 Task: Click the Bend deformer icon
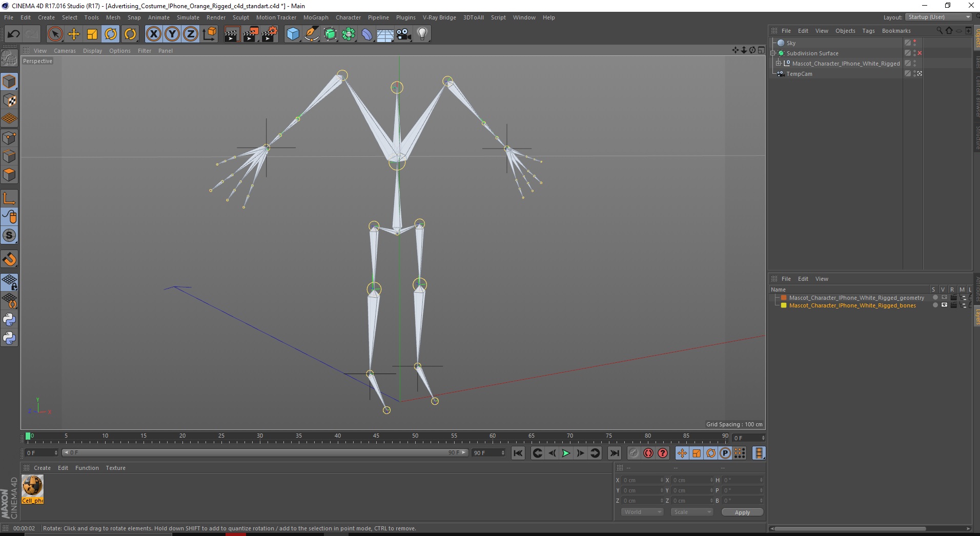coord(367,34)
